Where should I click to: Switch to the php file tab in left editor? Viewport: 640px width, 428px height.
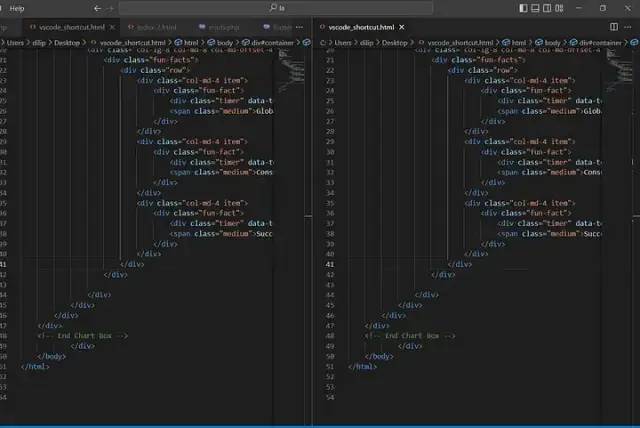click(219, 27)
